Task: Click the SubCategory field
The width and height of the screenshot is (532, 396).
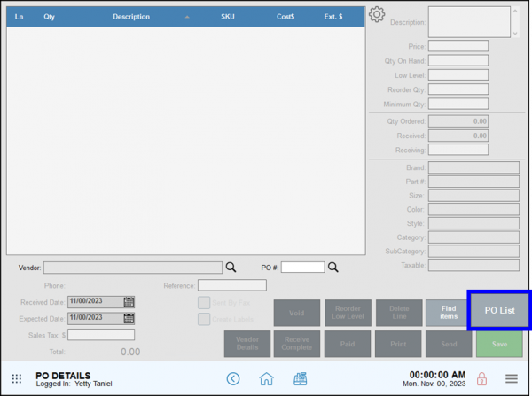Action: pyautogui.click(x=473, y=252)
